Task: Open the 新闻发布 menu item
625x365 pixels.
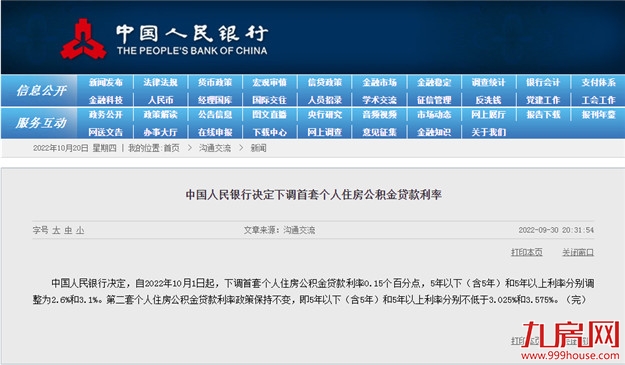Action: pyautogui.click(x=106, y=82)
